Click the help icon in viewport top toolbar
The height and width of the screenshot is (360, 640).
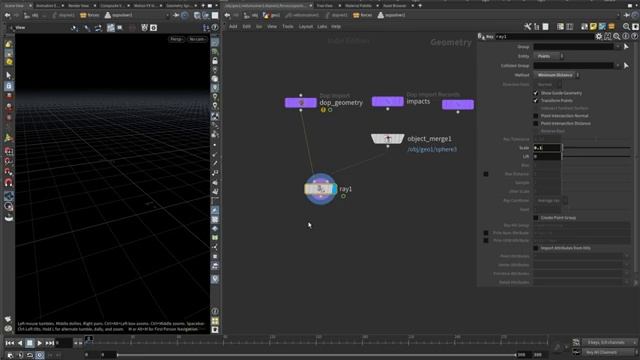coord(215,28)
